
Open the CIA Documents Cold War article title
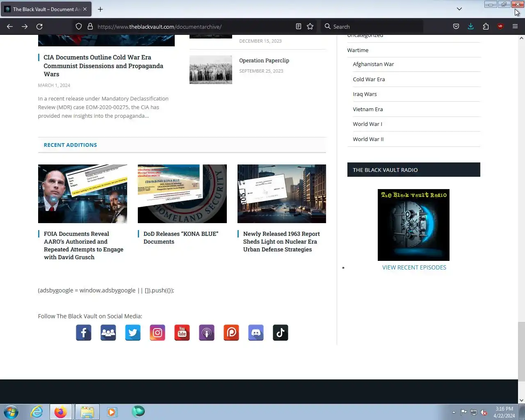click(103, 66)
